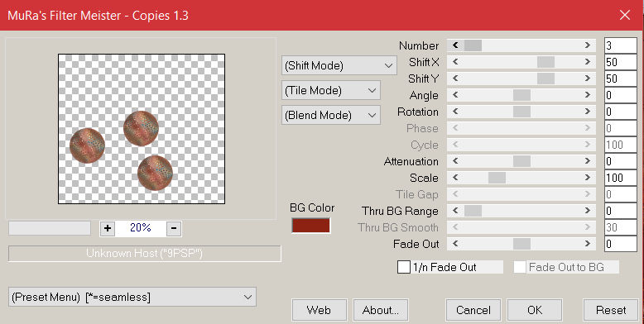Decrease Rotation with left arrow
Screen dimensions: 644x324
[x=455, y=112]
